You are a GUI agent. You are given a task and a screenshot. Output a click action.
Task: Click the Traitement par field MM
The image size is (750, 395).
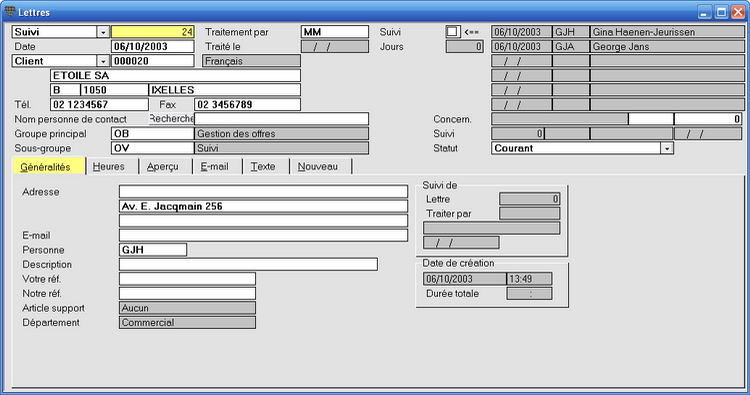click(x=335, y=32)
